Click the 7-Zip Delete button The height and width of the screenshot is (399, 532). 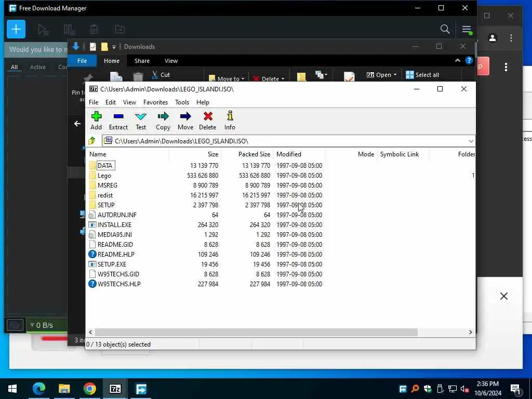tap(208, 121)
